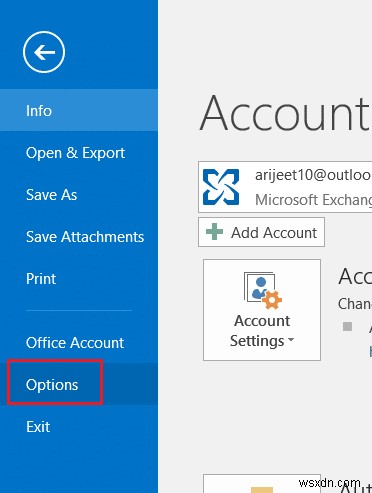Click the Add Account button label
The image size is (372, 493).
click(x=274, y=233)
